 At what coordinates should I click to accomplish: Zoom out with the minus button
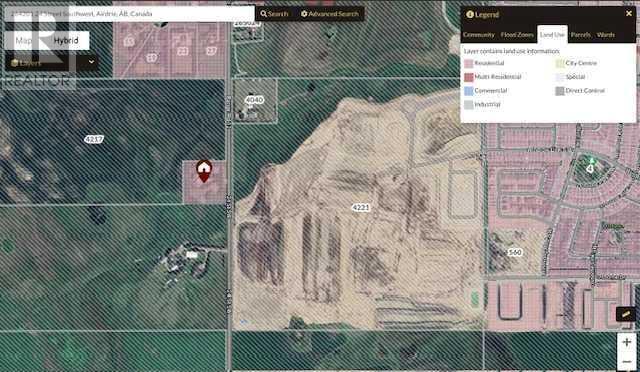click(627, 361)
